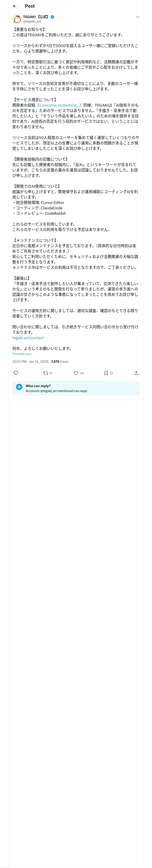The width and height of the screenshot is (152, 868).
Task: Open the 7,476 Views analytics
Action: pyautogui.click(x=60, y=362)
